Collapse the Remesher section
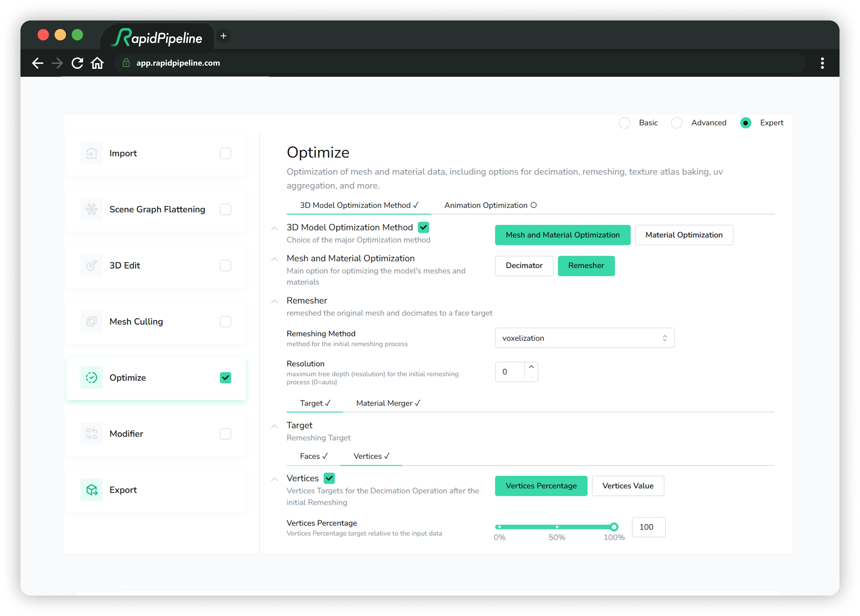Viewport: 860px width, 616px height. click(x=274, y=302)
